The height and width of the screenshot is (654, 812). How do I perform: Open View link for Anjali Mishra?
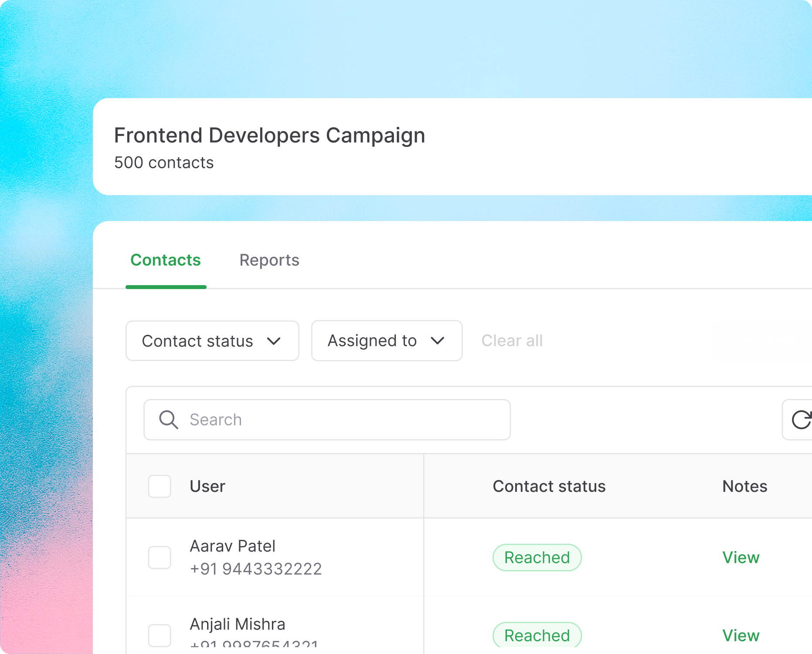click(x=741, y=636)
